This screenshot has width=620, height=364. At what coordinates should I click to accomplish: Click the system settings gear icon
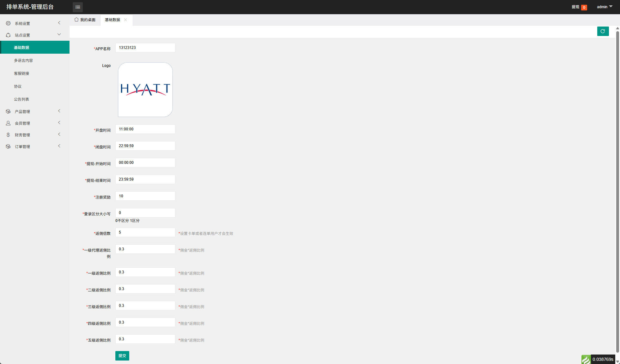click(x=8, y=23)
